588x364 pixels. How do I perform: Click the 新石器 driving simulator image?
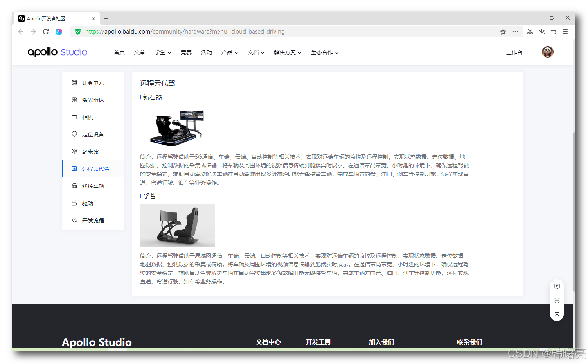(x=177, y=127)
